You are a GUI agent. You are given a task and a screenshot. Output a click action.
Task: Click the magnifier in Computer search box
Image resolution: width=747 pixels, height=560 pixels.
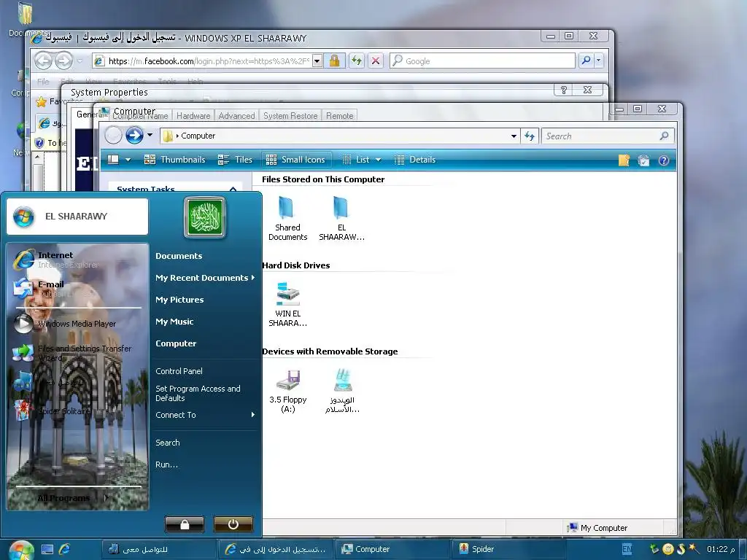point(664,136)
